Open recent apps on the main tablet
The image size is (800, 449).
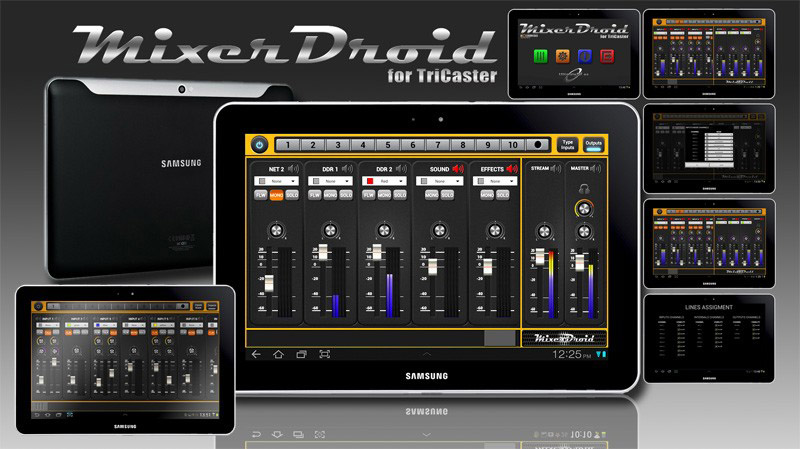302,354
